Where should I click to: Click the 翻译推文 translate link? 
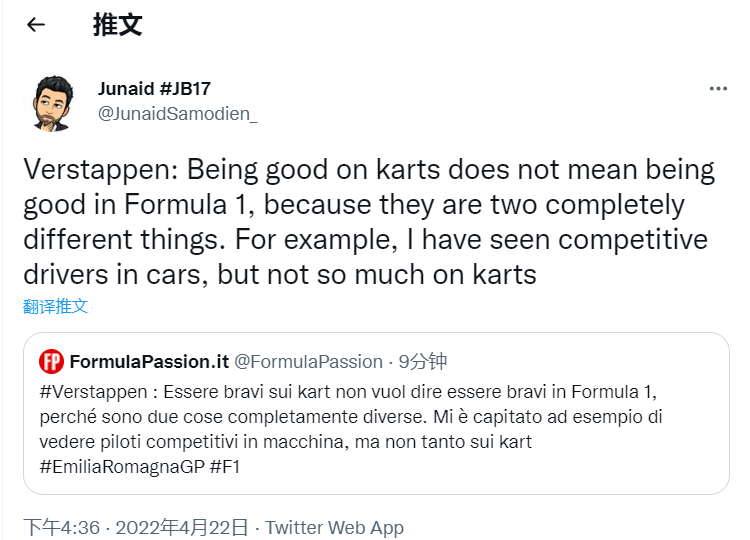pyautogui.click(x=56, y=306)
